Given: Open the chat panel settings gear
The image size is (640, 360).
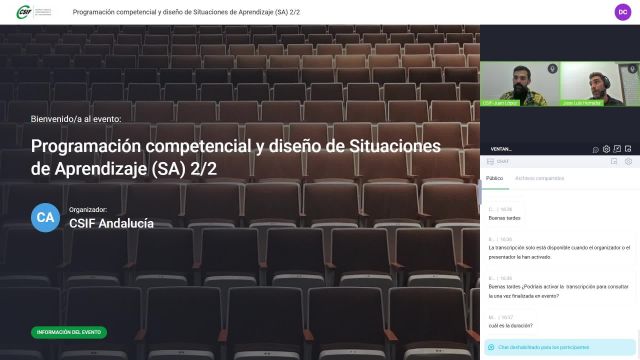Looking at the screenshot, I should click(628, 162).
